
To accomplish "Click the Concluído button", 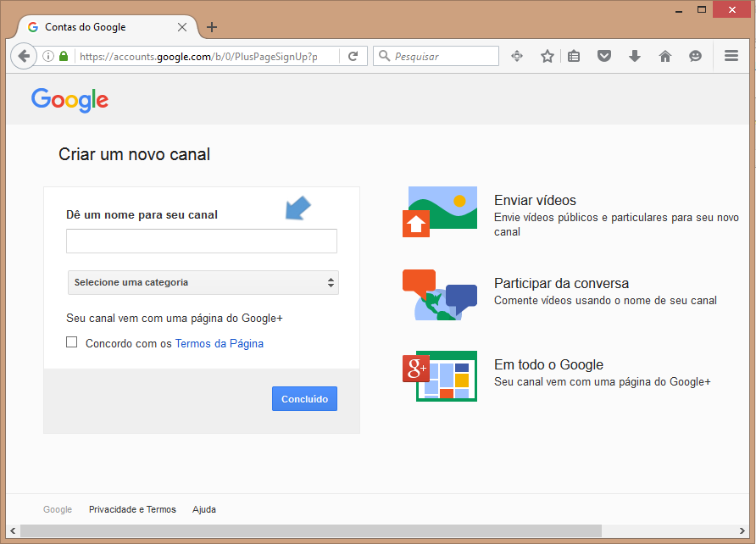I will [305, 398].
